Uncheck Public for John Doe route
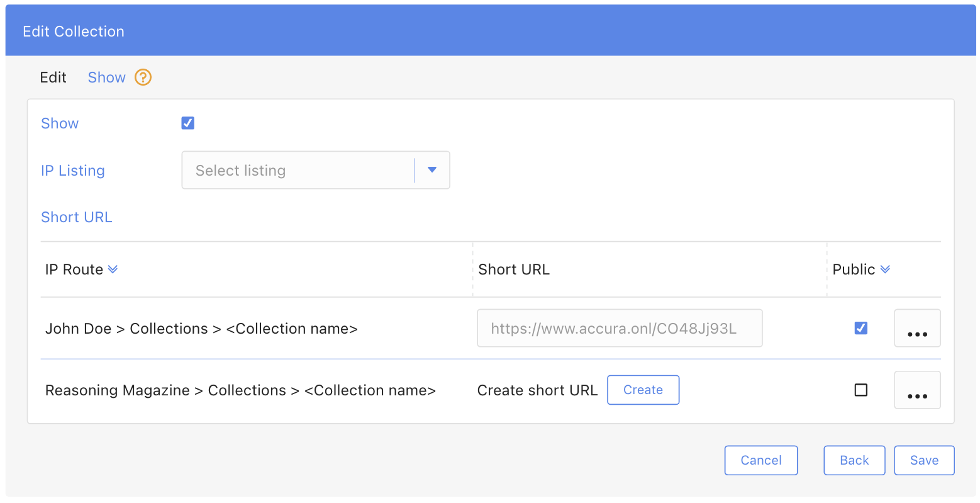 pos(861,328)
